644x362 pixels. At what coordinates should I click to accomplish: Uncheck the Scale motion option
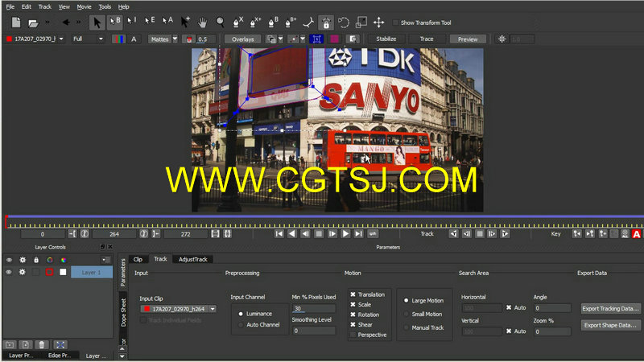(x=353, y=305)
